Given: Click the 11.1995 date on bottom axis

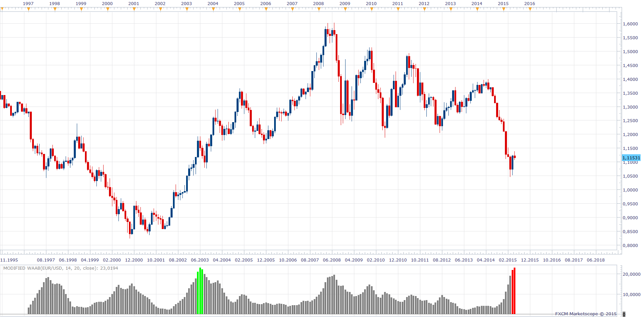Looking at the screenshot, I should 9,260.
